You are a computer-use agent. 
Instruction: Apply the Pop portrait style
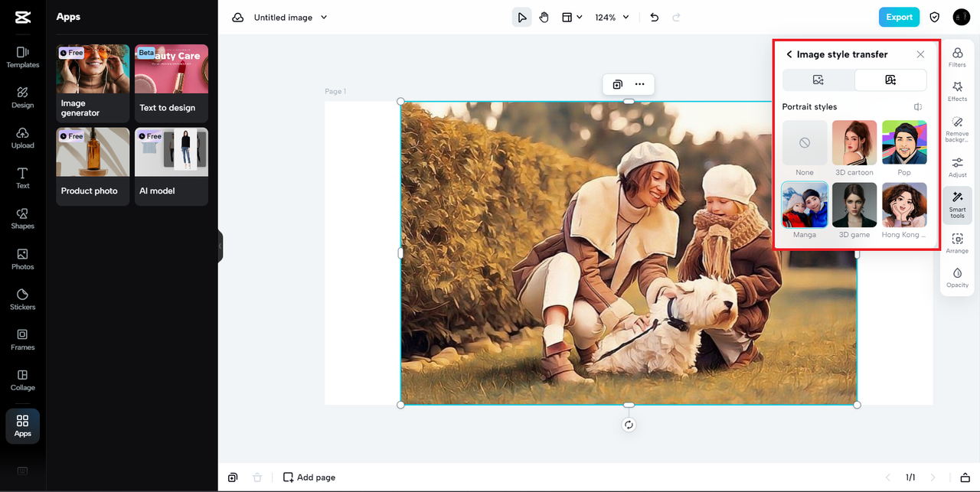tap(904, 143)
